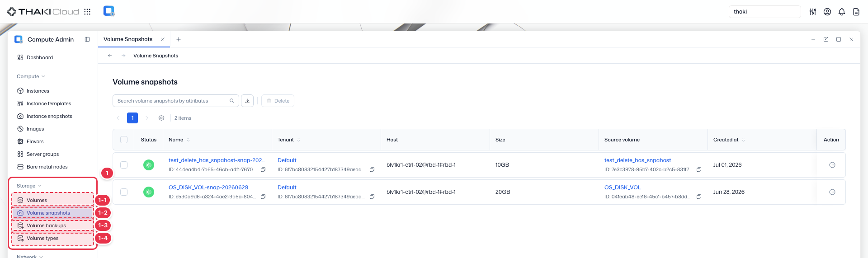Open Default tenant link in first row
The image size is (868, 258).
click(x=287, y=160)
